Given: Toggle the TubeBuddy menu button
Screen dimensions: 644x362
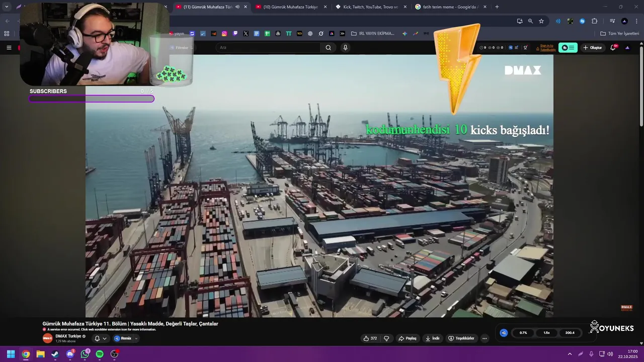Looking at the screenshot, I should click(x=568, y=48).
